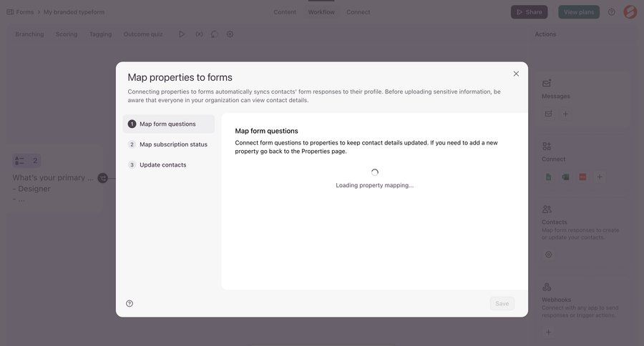The height and width of the screenshot is (346, 644).
Task: Click the Actions panel heading
Action: [545, 34]
